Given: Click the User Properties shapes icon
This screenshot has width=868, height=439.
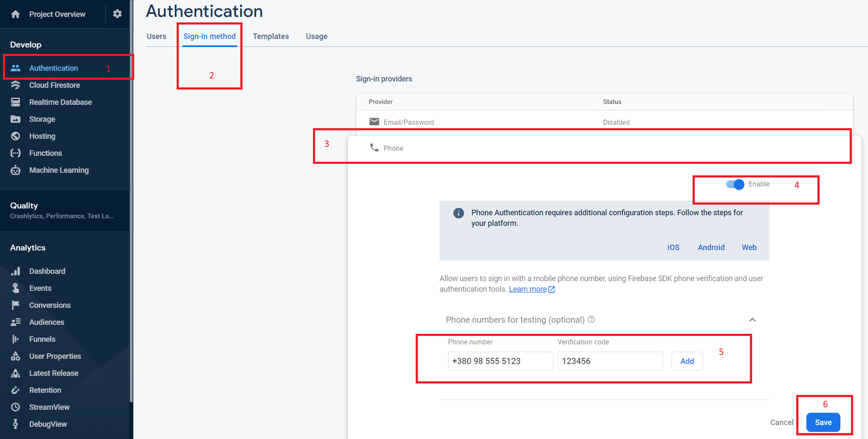Looking at the screenshot, I should [x=15, y=356].
